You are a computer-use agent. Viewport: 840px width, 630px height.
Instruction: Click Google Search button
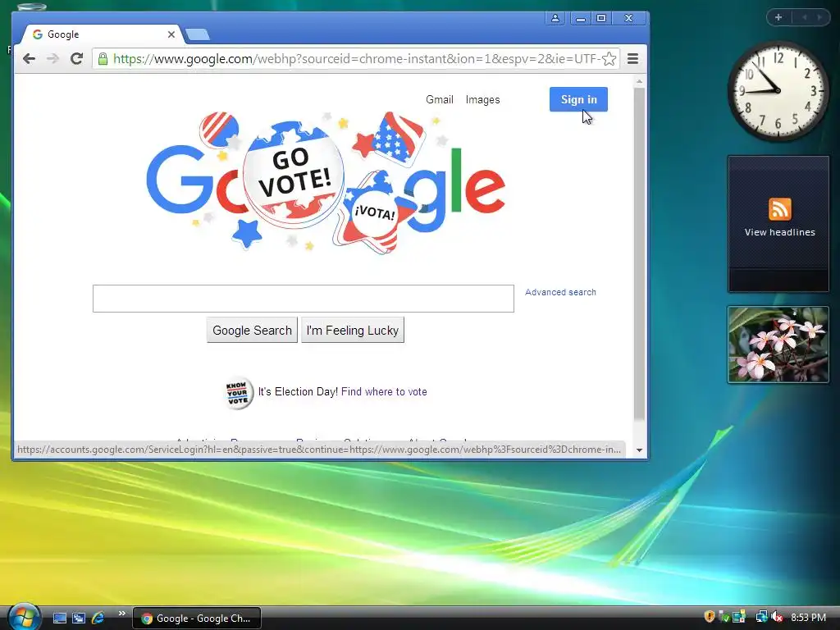252,330
